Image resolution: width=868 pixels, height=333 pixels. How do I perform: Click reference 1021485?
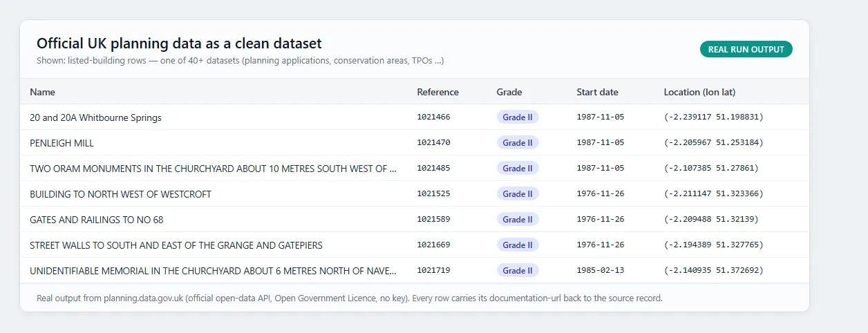pyautogui.click(x=433, y=169)
